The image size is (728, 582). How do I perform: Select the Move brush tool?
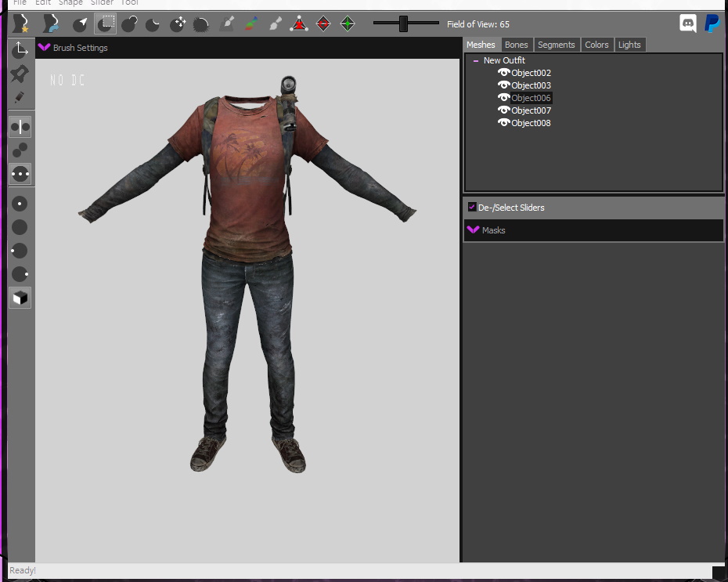point(178,23)
